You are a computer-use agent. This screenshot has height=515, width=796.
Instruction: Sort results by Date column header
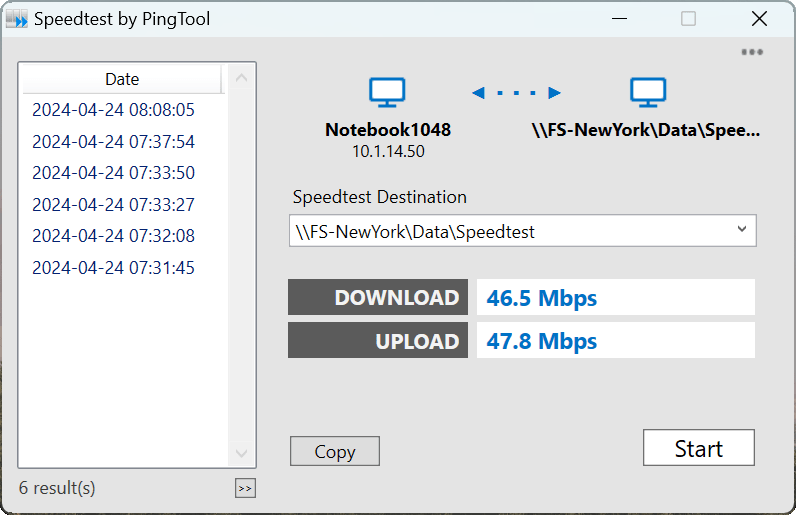point(122,79)
